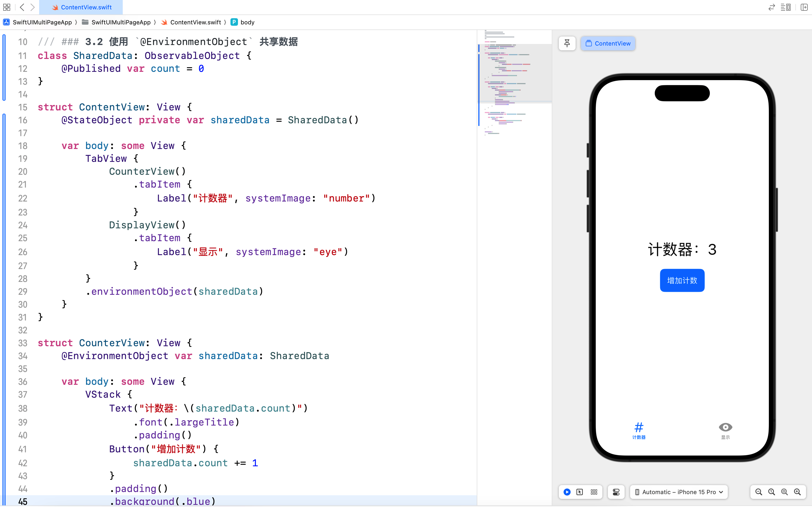812x507 pixels.
Task: Open the body symbol breadcrumb
Action: (x=243, y=22)
